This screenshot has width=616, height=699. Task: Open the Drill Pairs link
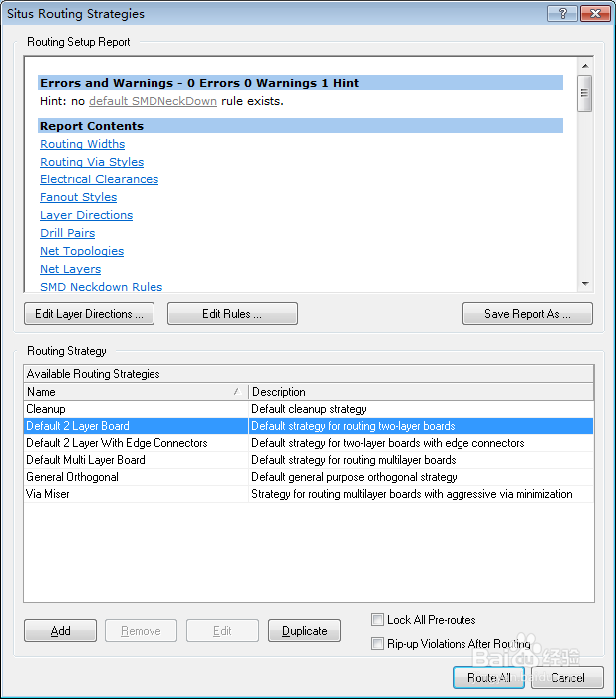(68, 233)
